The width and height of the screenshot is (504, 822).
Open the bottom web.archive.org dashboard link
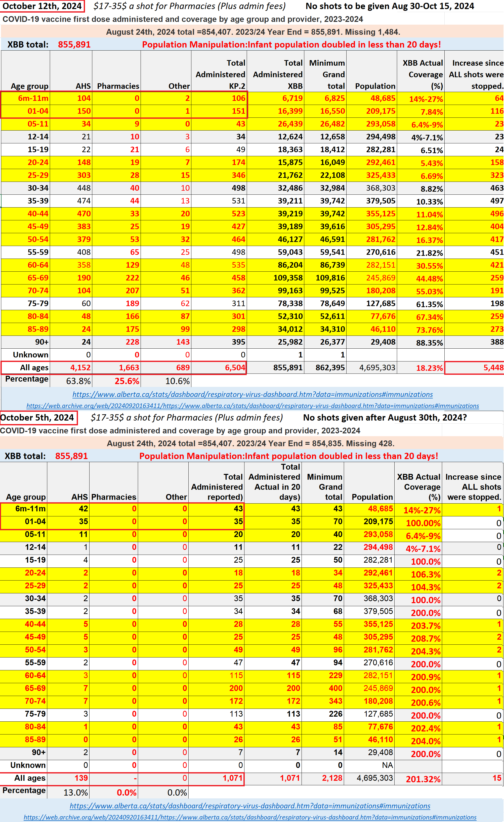click(250, 817)
